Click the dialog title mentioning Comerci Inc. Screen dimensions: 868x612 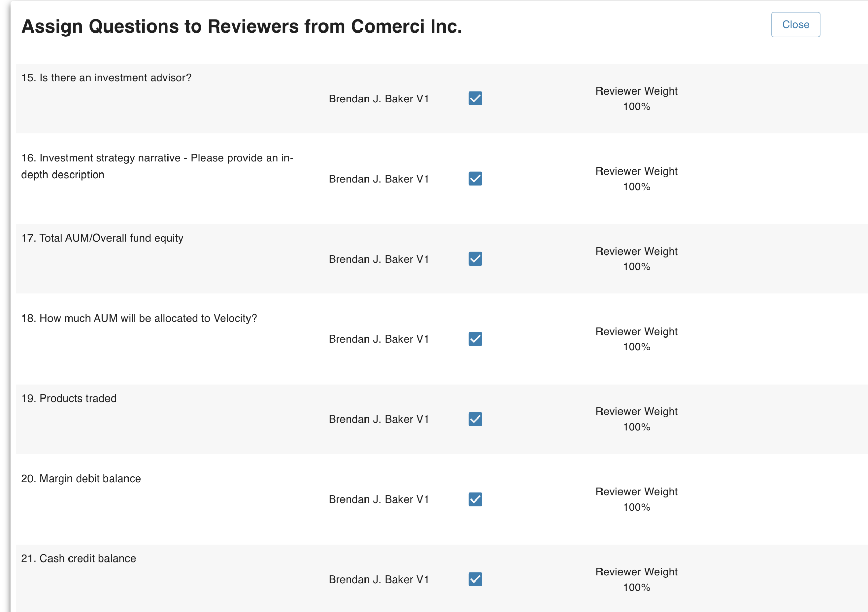coord(241,26)
